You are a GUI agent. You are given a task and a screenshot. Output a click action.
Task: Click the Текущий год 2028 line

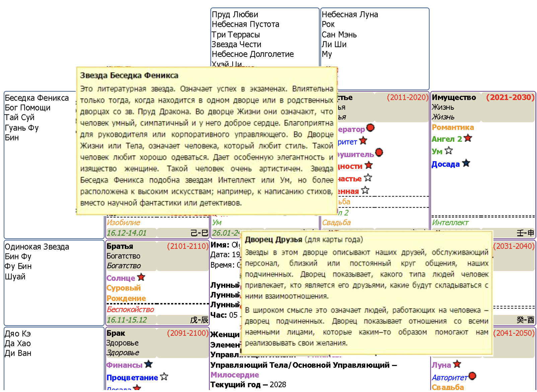click(x=248, y=385)
